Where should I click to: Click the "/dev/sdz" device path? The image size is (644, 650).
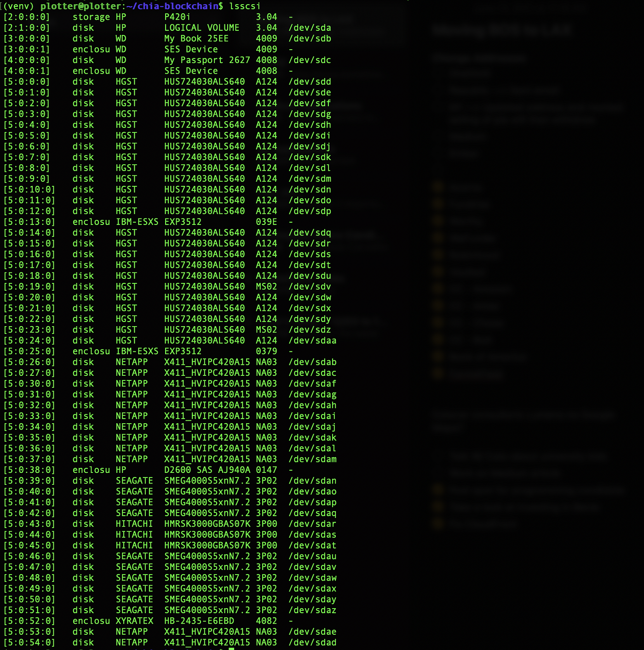pyautogui.click(x=310, y=330)
